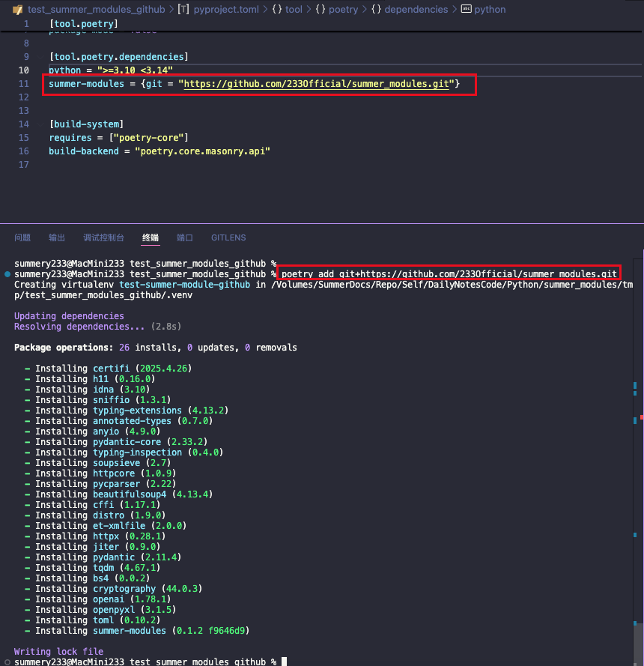Click the requires = ["poetry-core"] line
Image resolution: width=644 pixels, height=666 pixels.
pyautogui.click(x=118, y=138)
